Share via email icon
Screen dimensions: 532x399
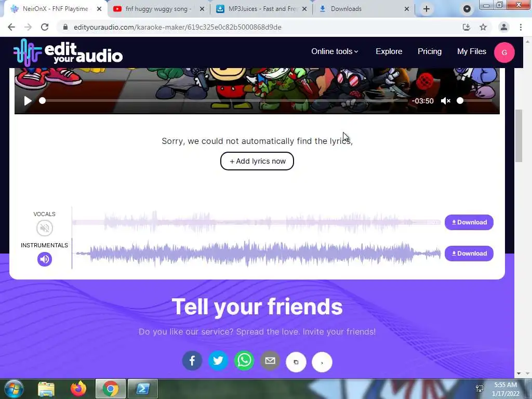point(270,361)
